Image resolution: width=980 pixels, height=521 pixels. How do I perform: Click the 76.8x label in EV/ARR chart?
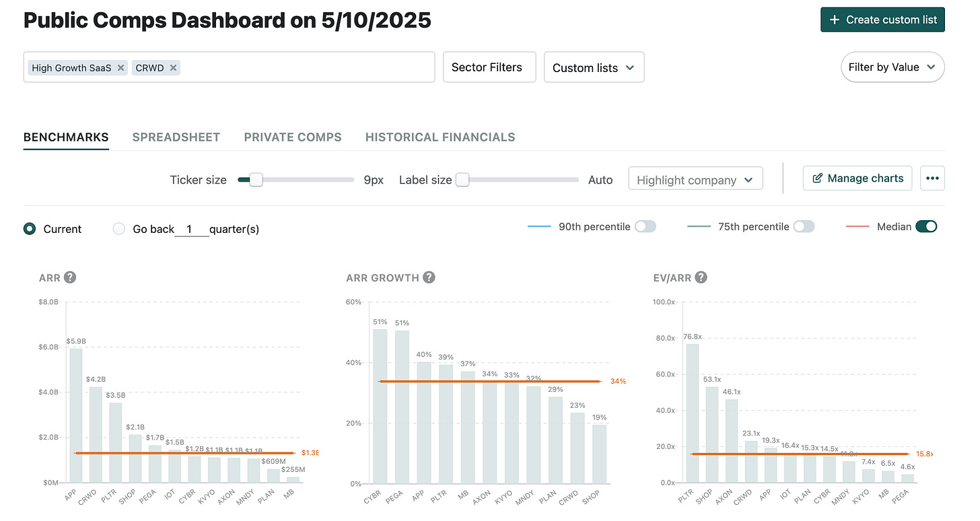coord(693,337)
